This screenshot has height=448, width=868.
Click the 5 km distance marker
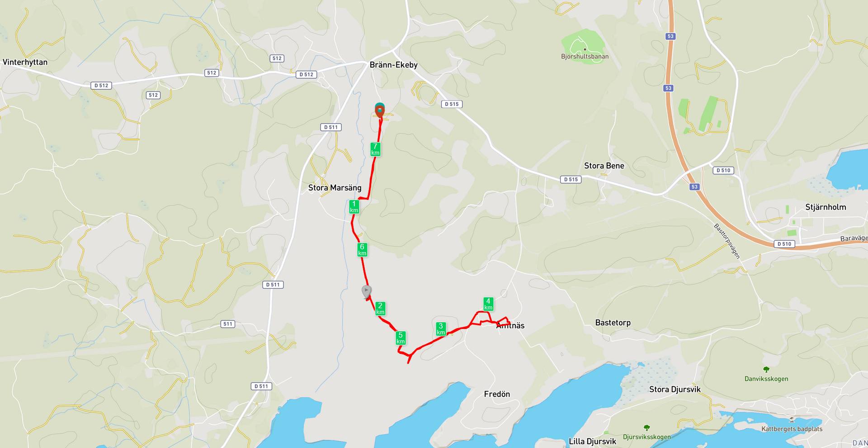(401, 338)
